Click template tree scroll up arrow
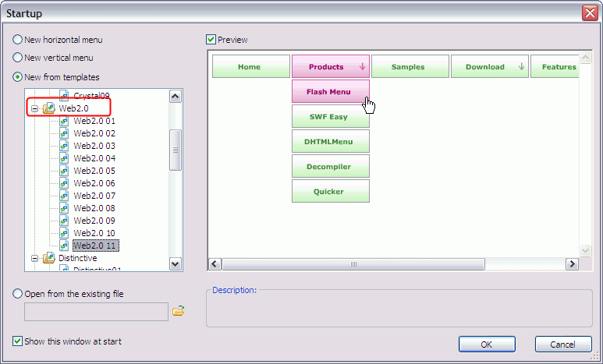This screenshot has width=603, height=364. point(176,96)
